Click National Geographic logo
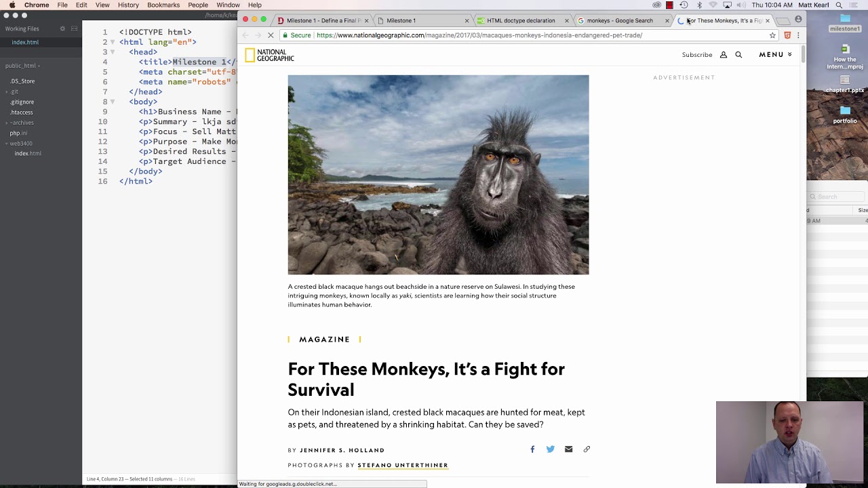This screenshot has width=868, height=488. pyautogui.click(x=270, y=56)
